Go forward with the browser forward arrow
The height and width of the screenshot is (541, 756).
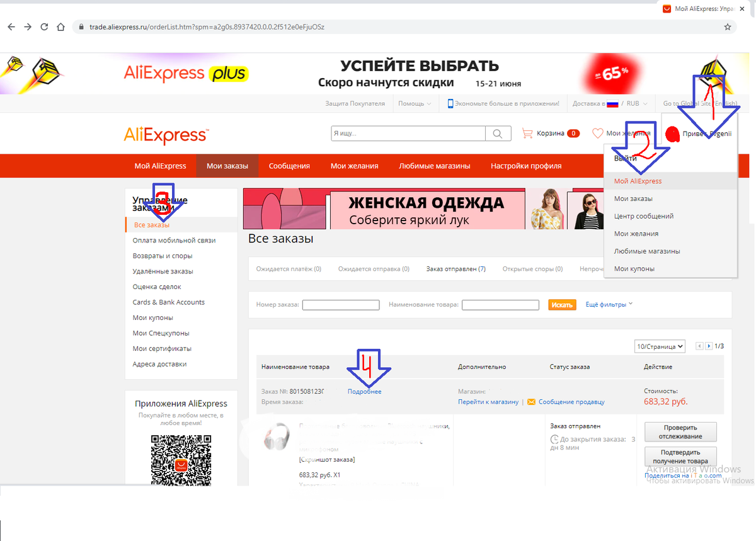pos(28,27)
